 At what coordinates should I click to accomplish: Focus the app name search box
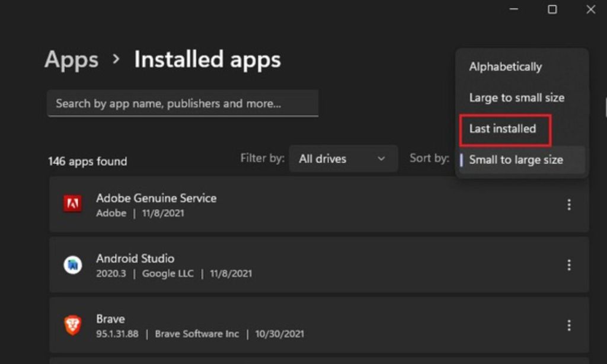(183, 103)
